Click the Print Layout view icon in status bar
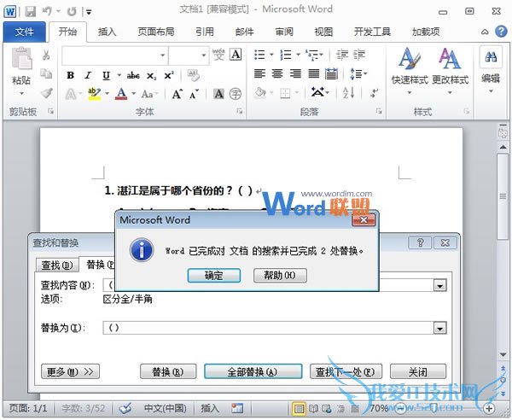 click(299, 408)
